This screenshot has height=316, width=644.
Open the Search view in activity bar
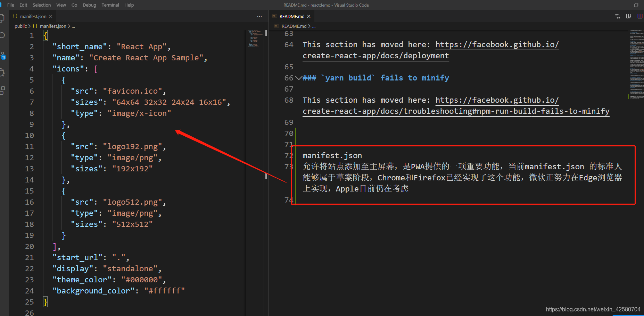coord(2,35)
